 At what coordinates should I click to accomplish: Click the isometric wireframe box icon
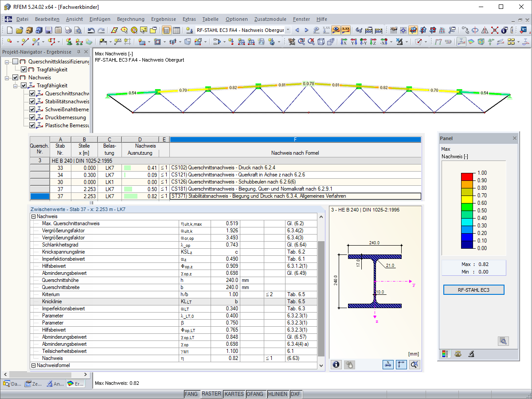[321, 42]
